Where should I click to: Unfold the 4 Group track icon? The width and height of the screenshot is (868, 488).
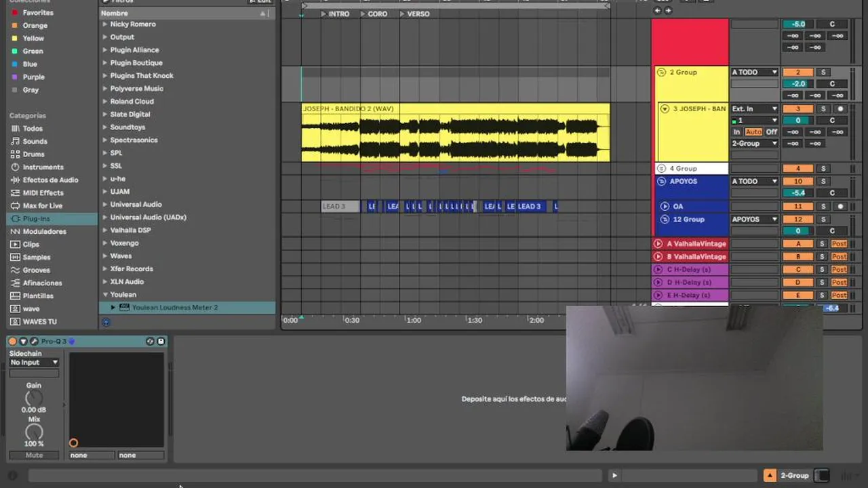point(662,169)
